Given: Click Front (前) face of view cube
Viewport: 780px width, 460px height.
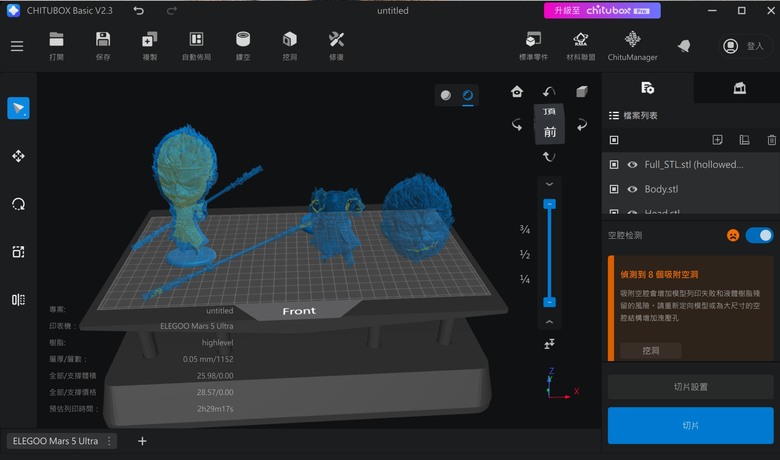Looking at the screenshot, I should tap(550, 132).
